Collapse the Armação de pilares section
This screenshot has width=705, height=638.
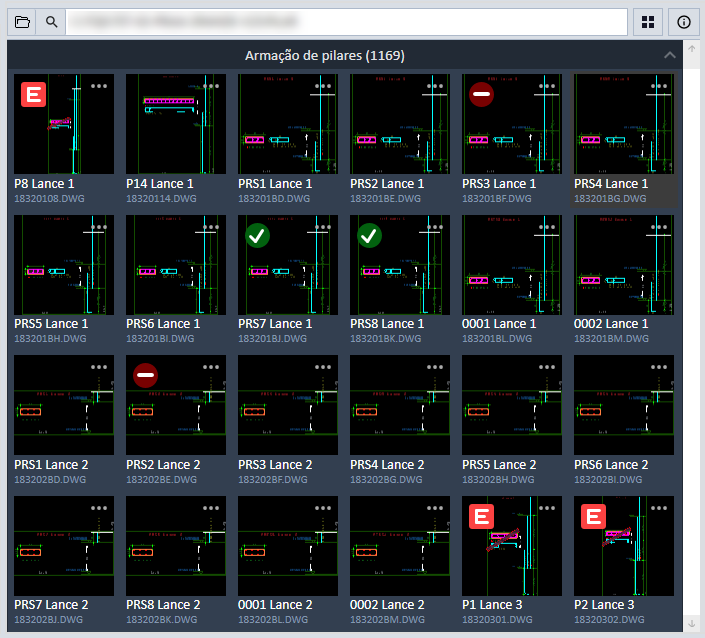point(669,56)
